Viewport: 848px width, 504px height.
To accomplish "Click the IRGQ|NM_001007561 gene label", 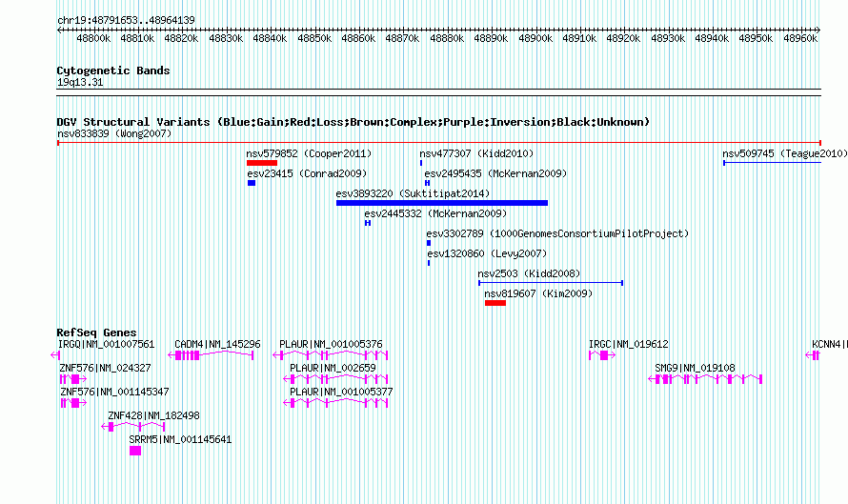I will [x=106, y=344].
